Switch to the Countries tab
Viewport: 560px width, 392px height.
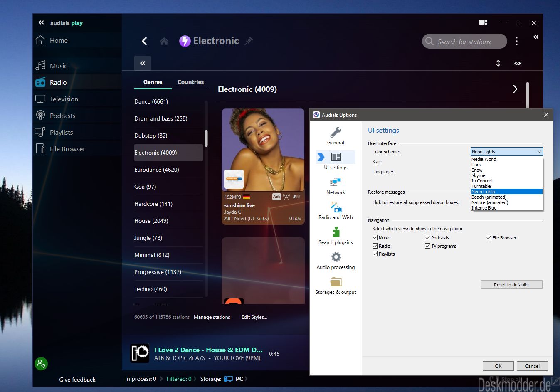[190, 82]
